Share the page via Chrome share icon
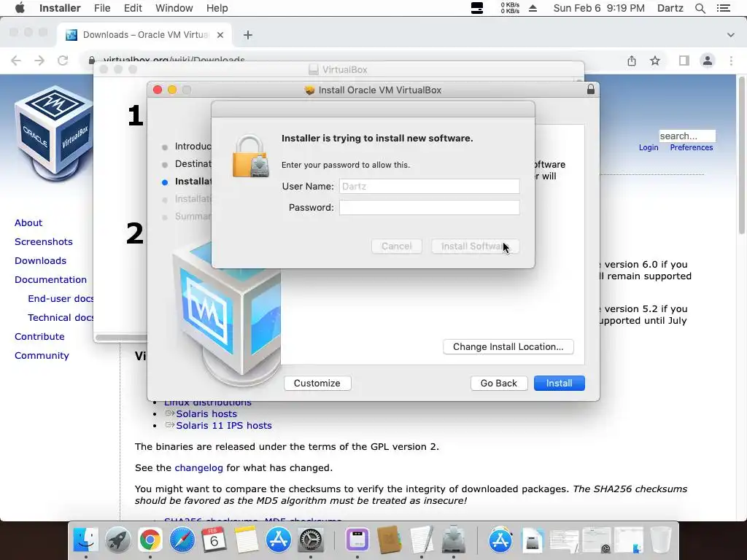This screenshot has height=560, width=747. 632,61
